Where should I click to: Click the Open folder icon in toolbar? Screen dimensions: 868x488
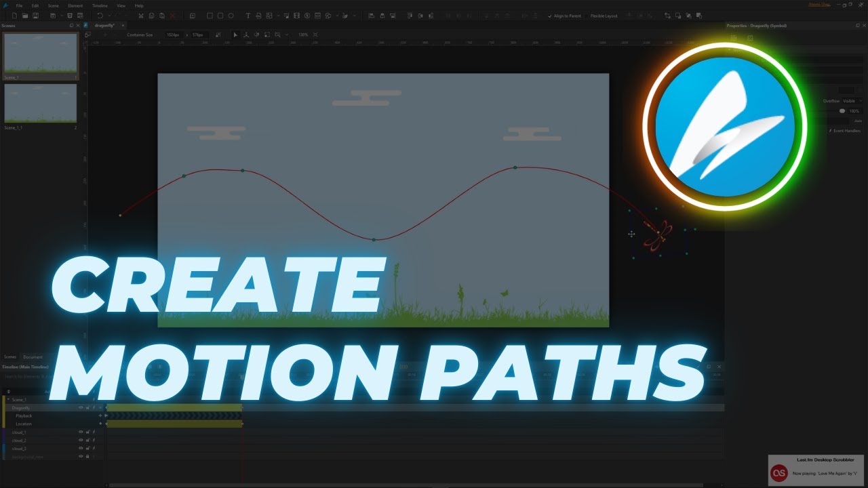[x=24, y=16]
